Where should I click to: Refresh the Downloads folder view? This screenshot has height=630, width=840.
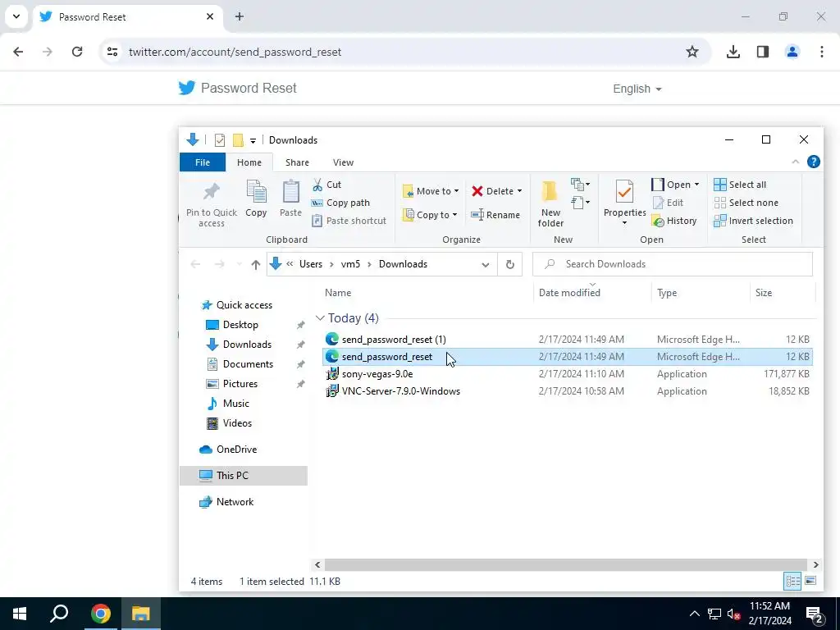[510, 264]
